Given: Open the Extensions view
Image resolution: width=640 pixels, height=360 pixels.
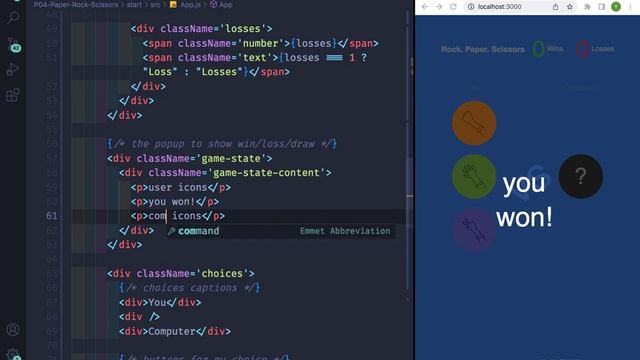Looking at the screenshot, I should 13,95.
